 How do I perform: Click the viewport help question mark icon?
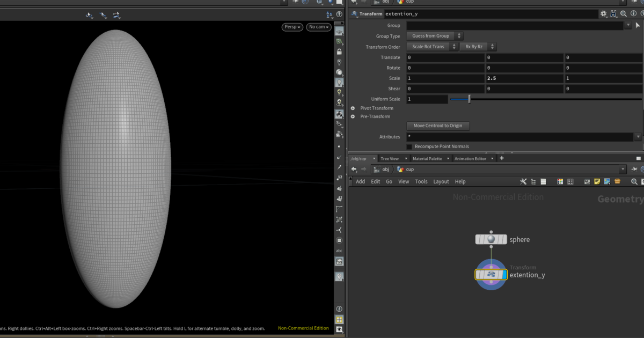(x=339, y=14)
